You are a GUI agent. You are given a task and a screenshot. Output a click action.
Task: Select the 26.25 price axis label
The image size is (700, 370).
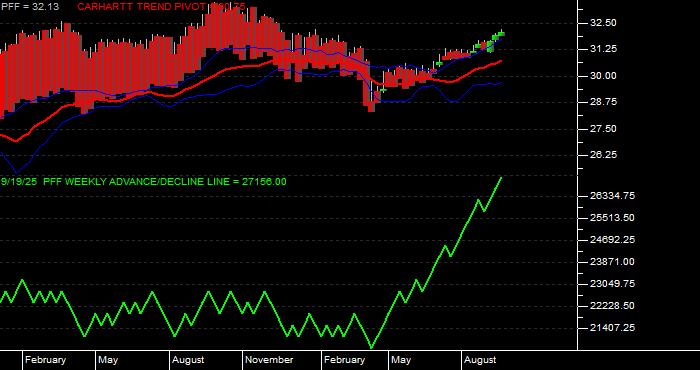(603, 155)
